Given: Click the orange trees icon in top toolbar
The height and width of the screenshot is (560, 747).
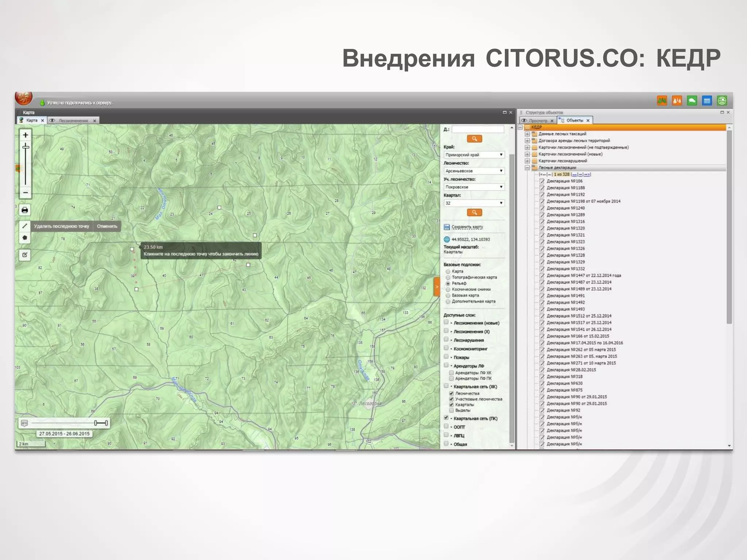Looking at the screenshot, I should pyautogui.click(x=677, y=101).
